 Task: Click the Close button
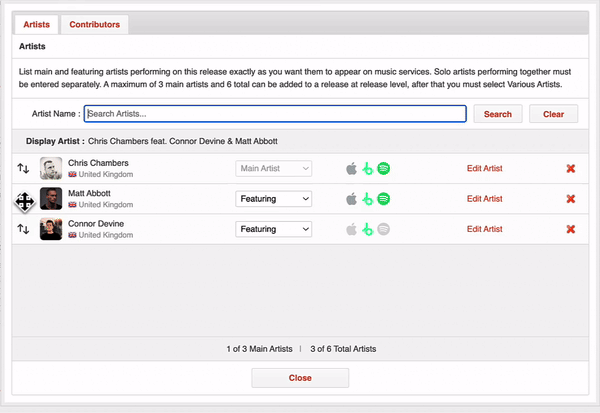pos(300,378)
